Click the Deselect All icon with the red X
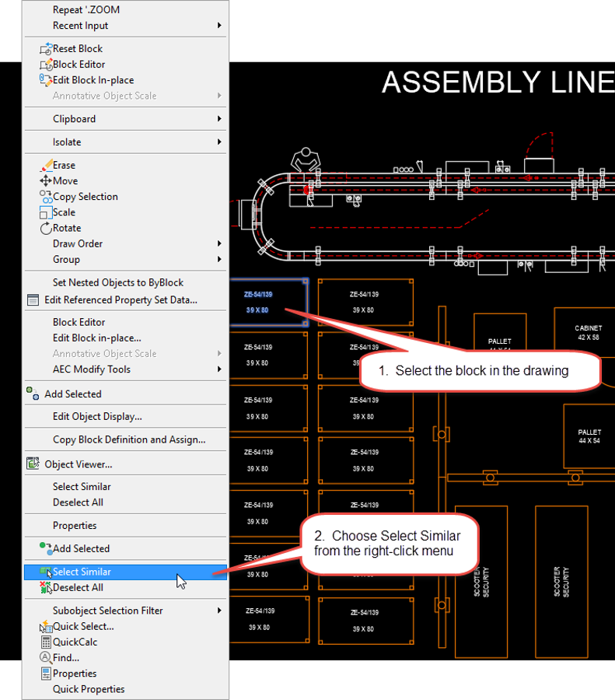This screenshot has height=700, width=615. (46, 587)
